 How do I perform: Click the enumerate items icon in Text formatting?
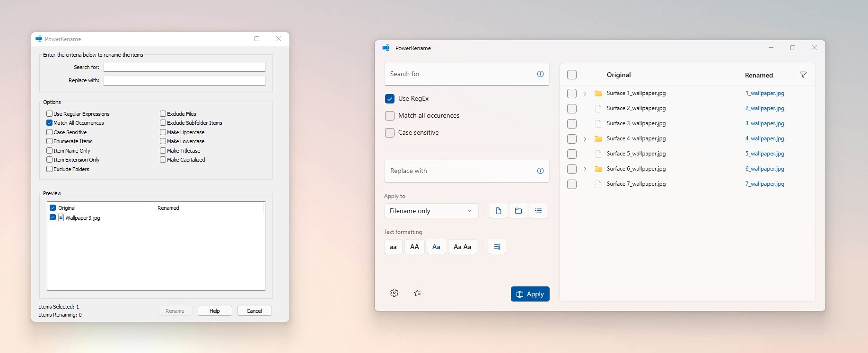pyautogui.click(x=497, y=247)
